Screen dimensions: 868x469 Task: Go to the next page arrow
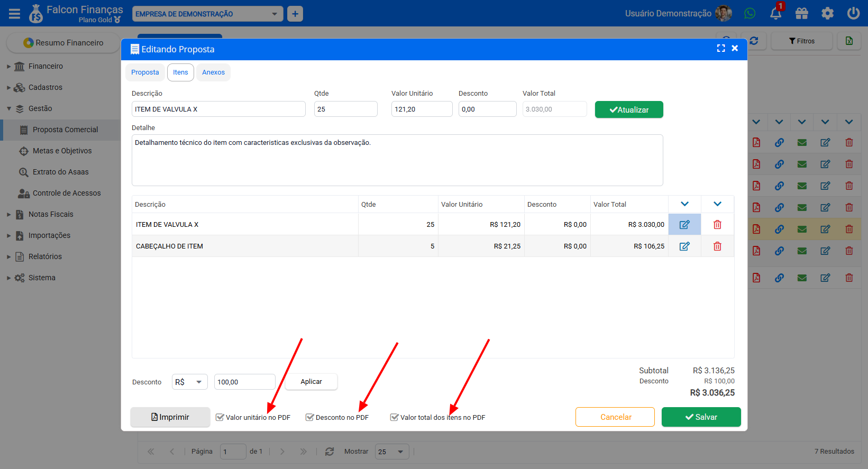(282, 452)
